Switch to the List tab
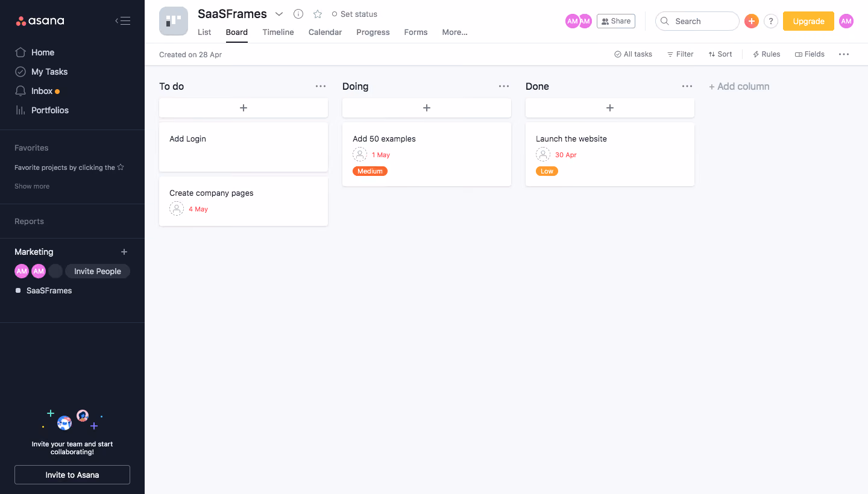868x494 pixels. point(204,33)
